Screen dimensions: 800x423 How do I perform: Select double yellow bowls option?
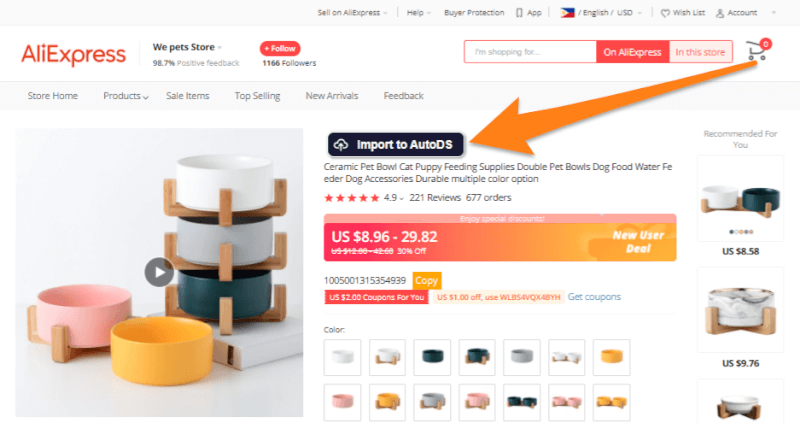click(x=612, y=402)
